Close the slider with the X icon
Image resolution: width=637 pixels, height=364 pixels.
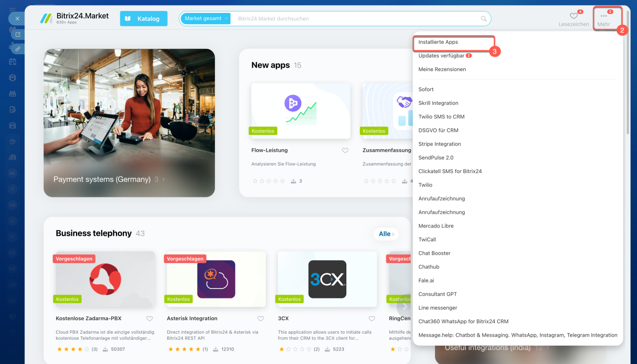tap(17, 18)
